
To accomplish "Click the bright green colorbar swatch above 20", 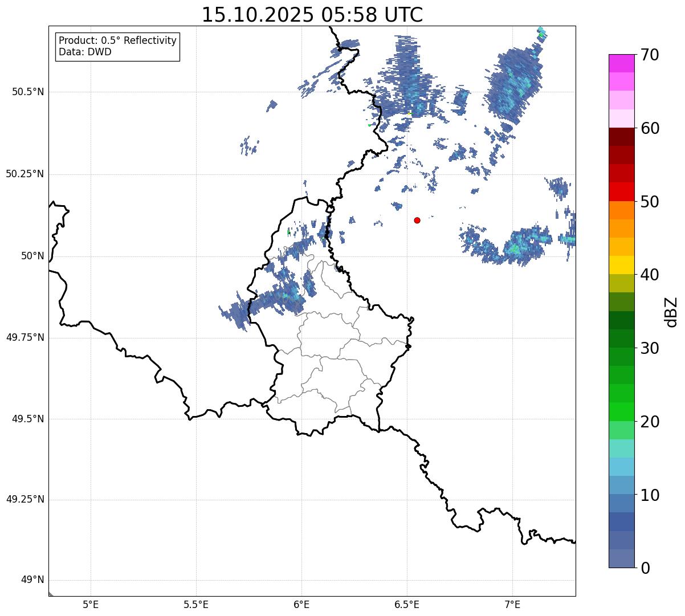I will coord(622,411).
